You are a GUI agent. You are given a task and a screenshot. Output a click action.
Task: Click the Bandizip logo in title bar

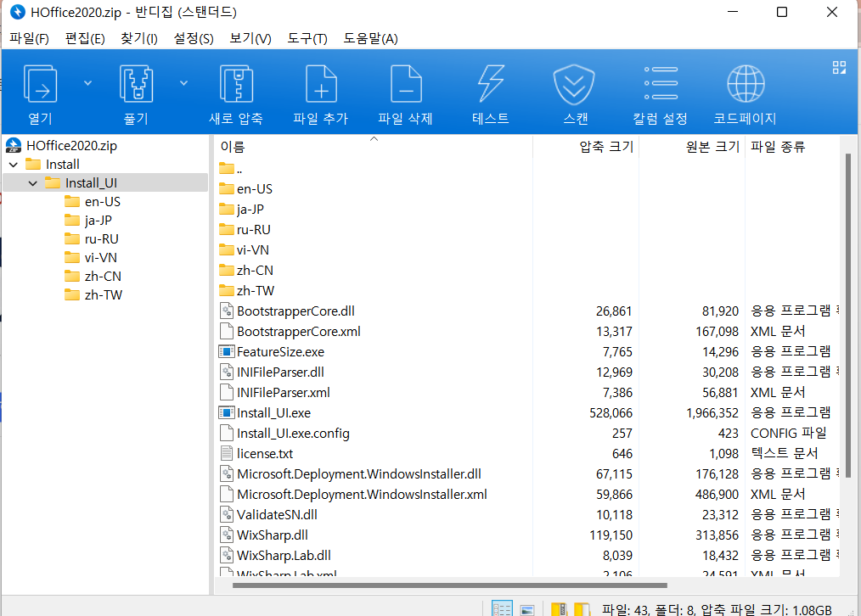pos(18,12)
